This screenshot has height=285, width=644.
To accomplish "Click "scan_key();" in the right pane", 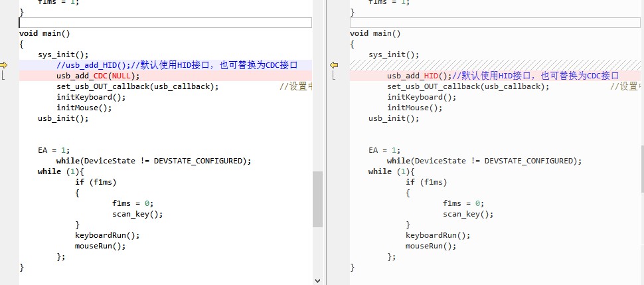I will [x=468, y=215].
